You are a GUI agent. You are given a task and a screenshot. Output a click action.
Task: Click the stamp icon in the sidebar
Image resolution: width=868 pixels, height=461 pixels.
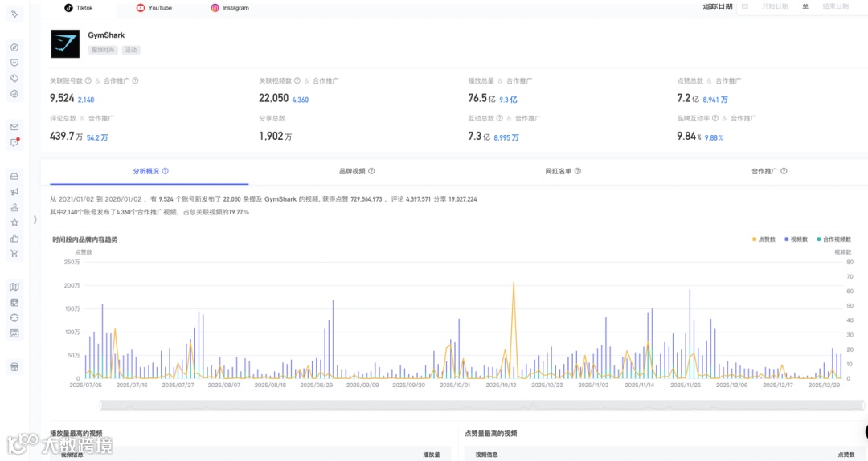coord(14,207)
